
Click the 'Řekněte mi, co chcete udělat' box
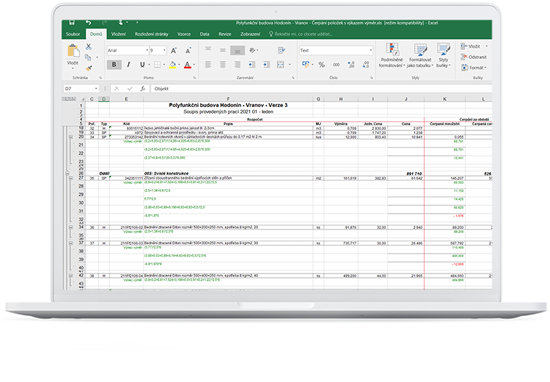click(x=301, y=34)
